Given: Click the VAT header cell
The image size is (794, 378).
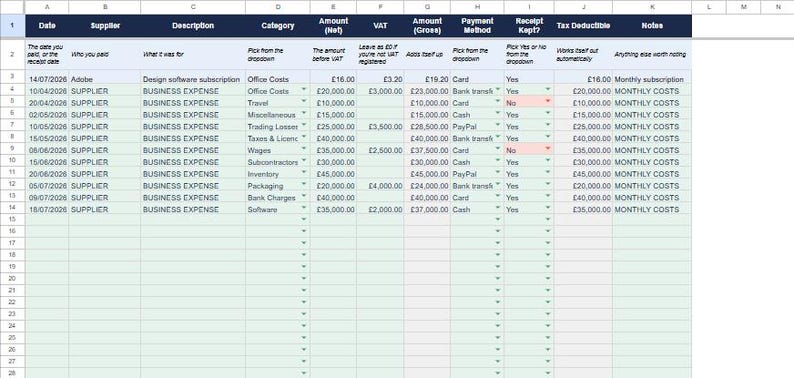Looking at the screenshot, I should point(380,26).
